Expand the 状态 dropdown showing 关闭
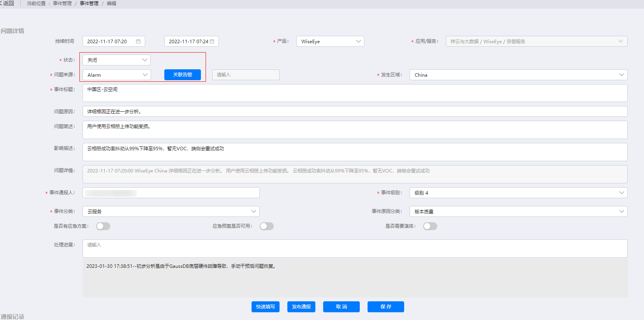This screenshot has height=320, width=644. tap(116, 60)
